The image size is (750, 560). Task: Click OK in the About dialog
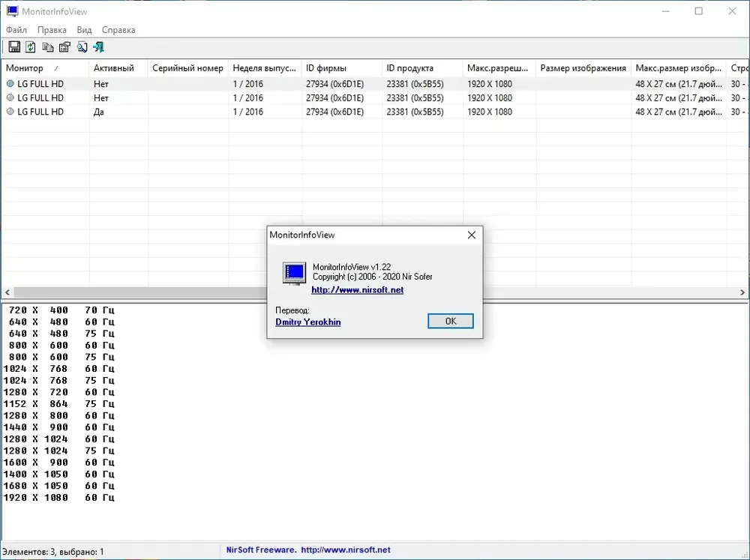[451, 321]
